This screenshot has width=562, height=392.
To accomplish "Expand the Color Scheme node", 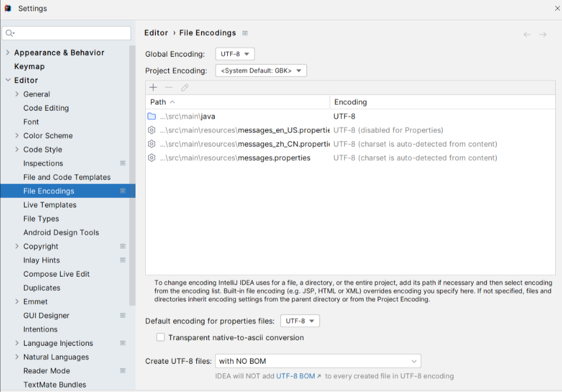I will (17, 136).
